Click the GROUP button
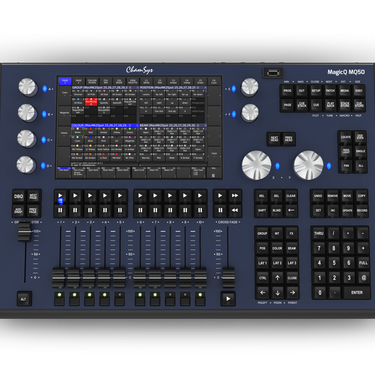 (x=262, y=234)
